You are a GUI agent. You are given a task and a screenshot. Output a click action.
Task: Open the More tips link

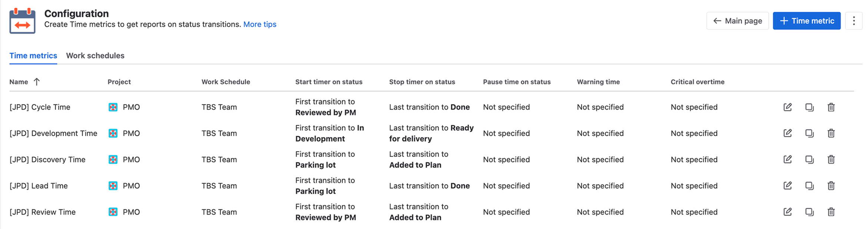pos(260,24)
